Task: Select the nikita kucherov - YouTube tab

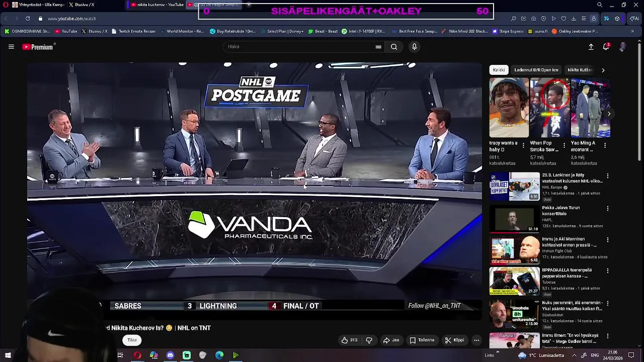Action: pos(157,5)
